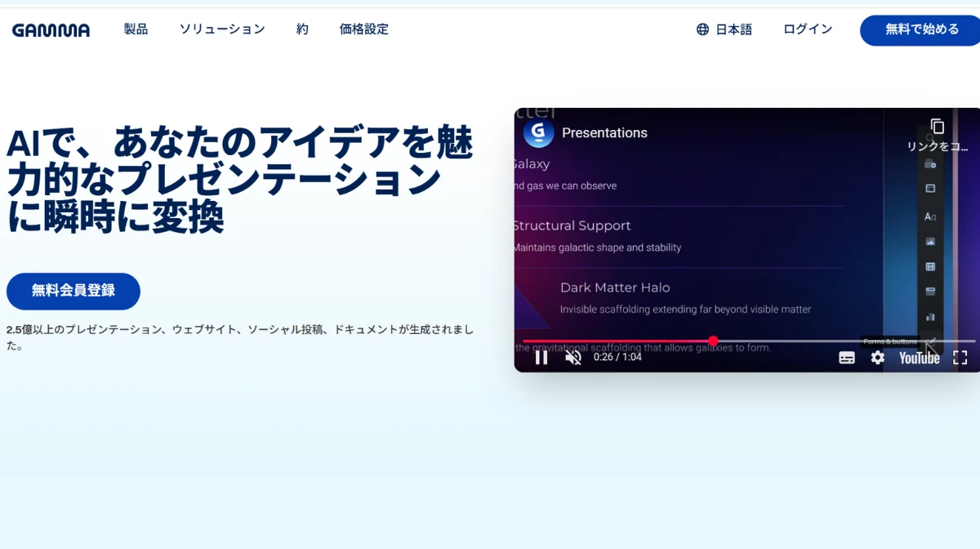This screenshot has width=980, height=549.
Task: Click the video progress bar handle
Action: [x=713, y=341]
